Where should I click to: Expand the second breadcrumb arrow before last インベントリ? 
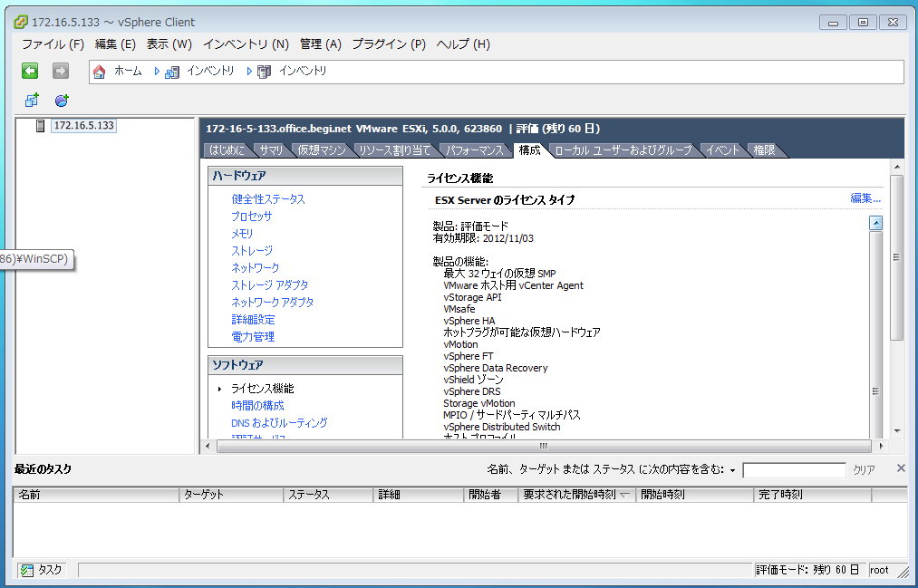[249, 72]
